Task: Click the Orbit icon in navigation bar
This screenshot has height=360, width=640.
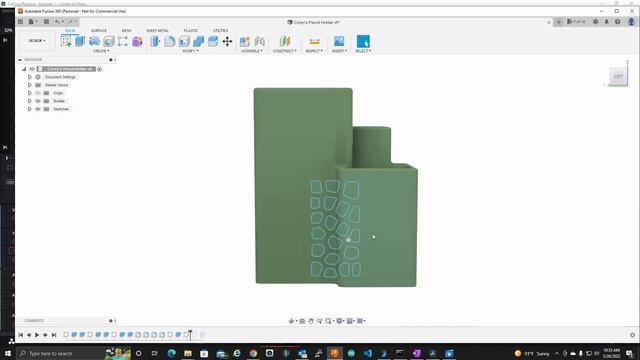Action: tap(291, 321)
